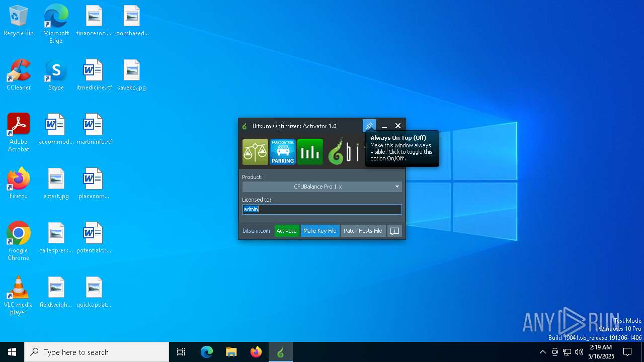Viewport: 644px width, 362px height.
Task: Click the Bitsum title bar logo icon
Action: pos(245,126)
